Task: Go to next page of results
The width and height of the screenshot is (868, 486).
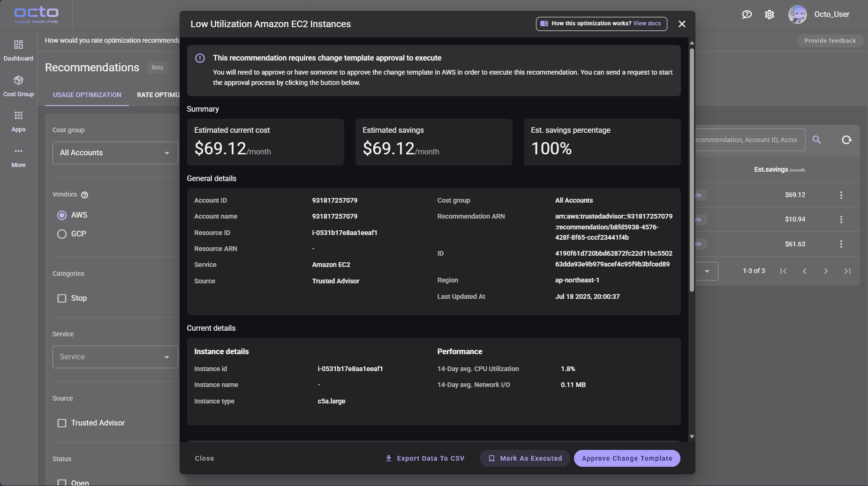Action: click(x=826, y=271)
